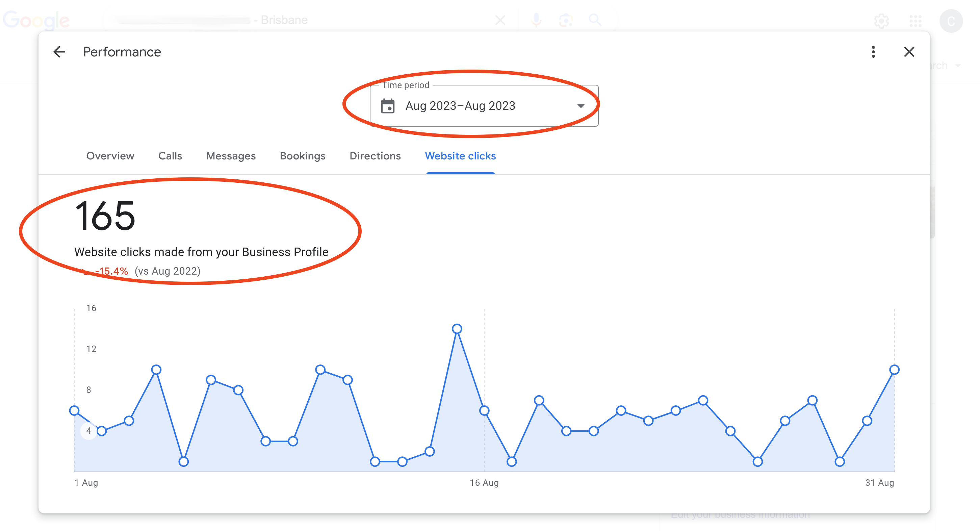The height and width of the screenshot is (531, 980).
Task: Click the microphone icon in the search bar
Action: coord(536,20)
